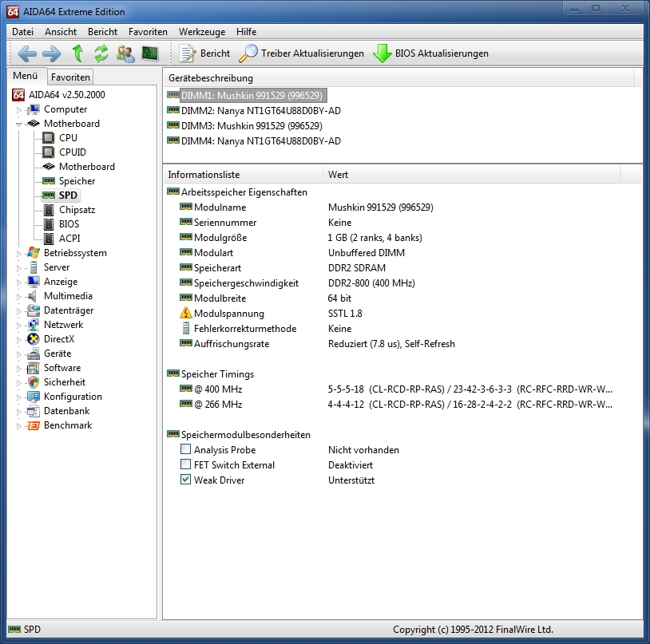Viewport: 650px width, 644px height.
Task: Select Chipsatz node in tree
Action: click(x=77, y=210)
